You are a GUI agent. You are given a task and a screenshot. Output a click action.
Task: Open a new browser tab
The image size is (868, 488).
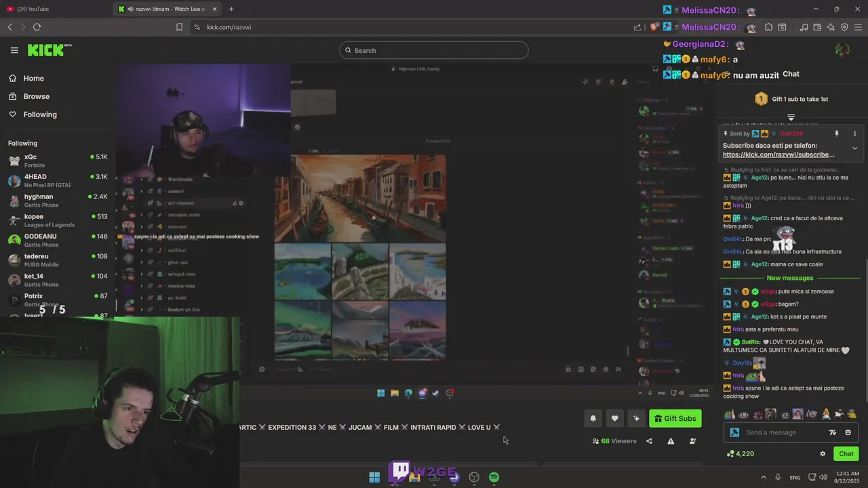click(231, 9)
